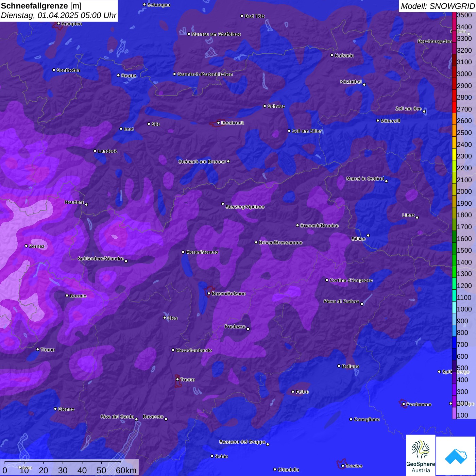Image resolution: width=476 pixels, height=476 pixels.
Task: Click the Treviso marker dot
Action: point(343,466)
